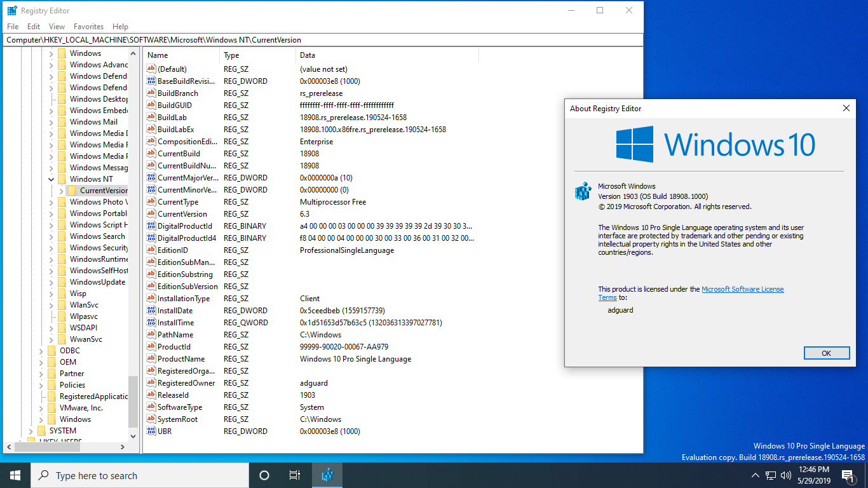Click the BuildBranch string value icon
Screen dimensions: 868x488
[x=151, y=93]
